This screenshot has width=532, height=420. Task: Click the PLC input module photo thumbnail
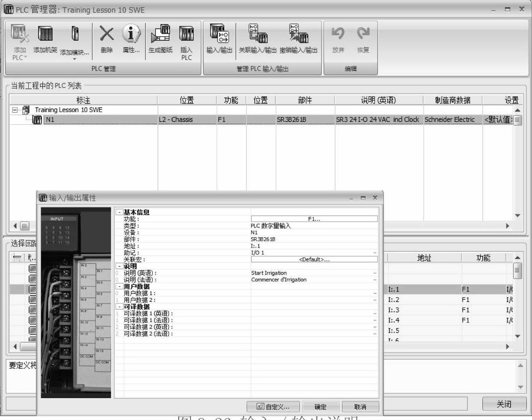coord(76,303)
